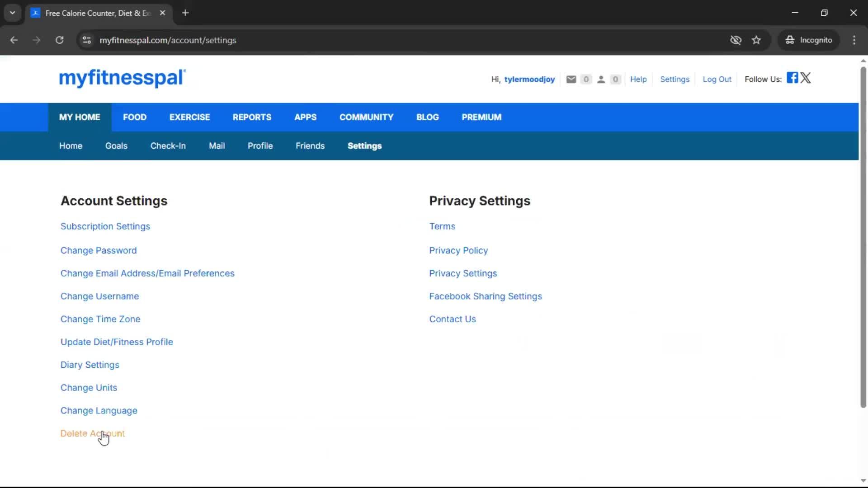Open Terms link under Privacy Settings
The height and width of the screenshot is (488, 868).
pyautogui.click(x=442, y=226)
